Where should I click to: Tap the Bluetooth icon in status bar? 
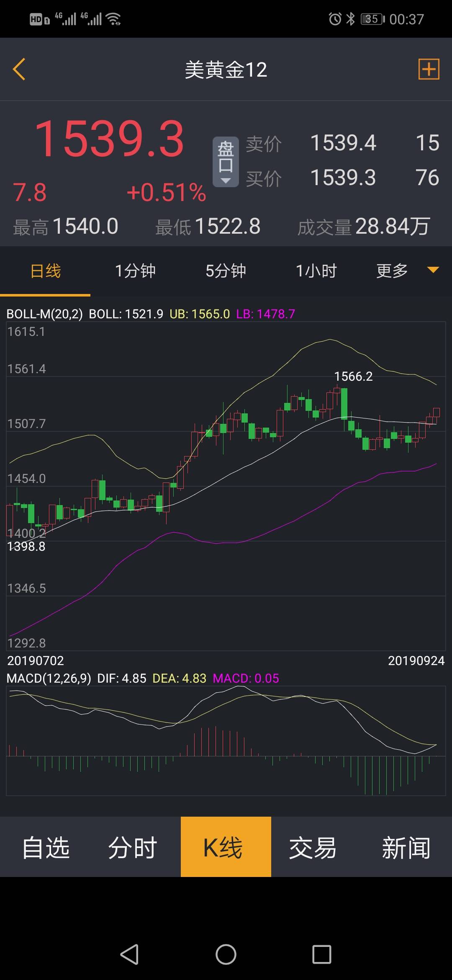click(x=351, y=19)
